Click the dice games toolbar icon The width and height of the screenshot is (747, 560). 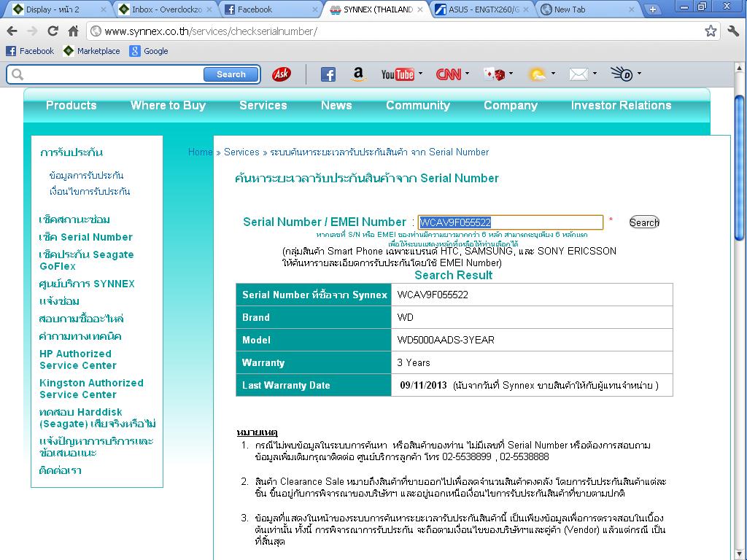coord(494,74)
